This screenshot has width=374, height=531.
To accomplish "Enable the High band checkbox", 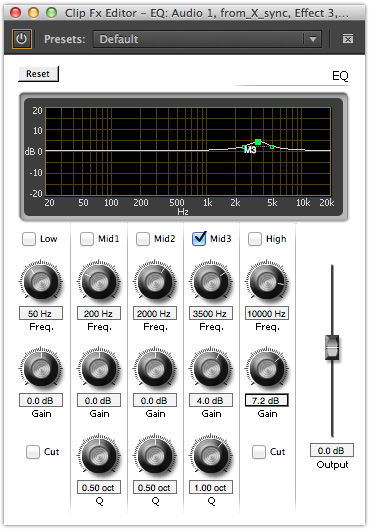I will [255, 239].
